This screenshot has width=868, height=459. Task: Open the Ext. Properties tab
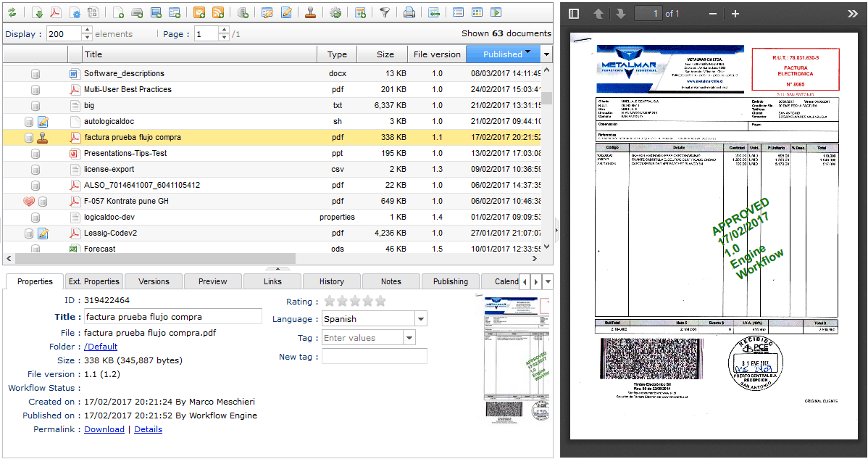[x=94, y=281]
